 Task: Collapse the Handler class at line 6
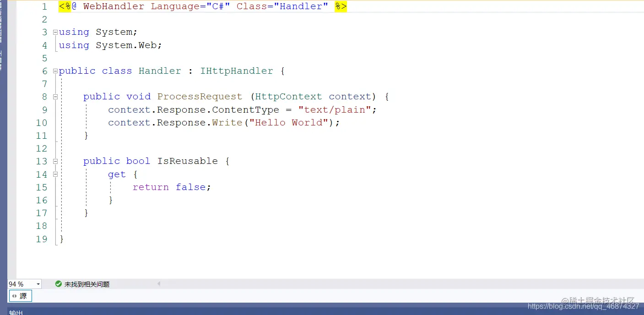coord(55,71)
